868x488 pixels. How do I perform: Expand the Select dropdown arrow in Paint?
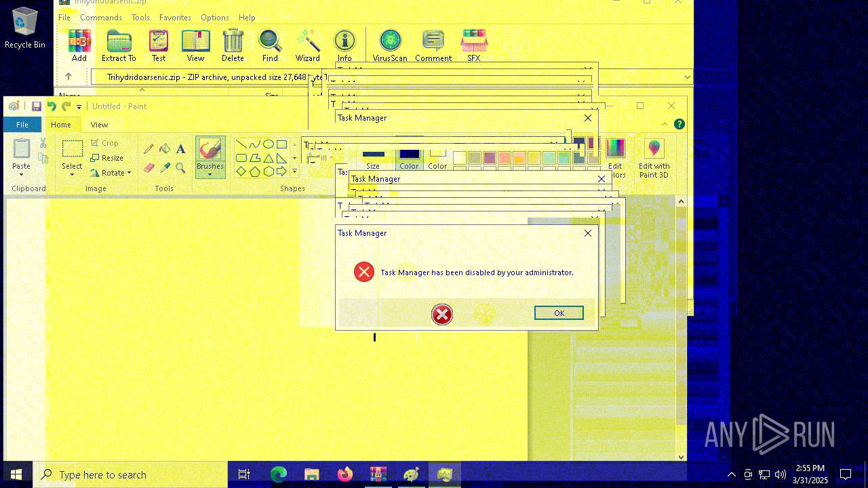pos(72,175)
